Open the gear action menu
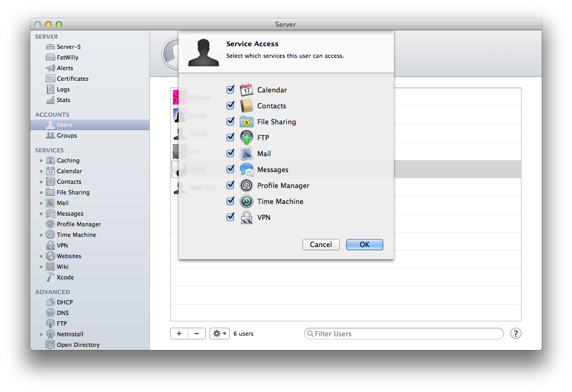 tap(219, 333)
